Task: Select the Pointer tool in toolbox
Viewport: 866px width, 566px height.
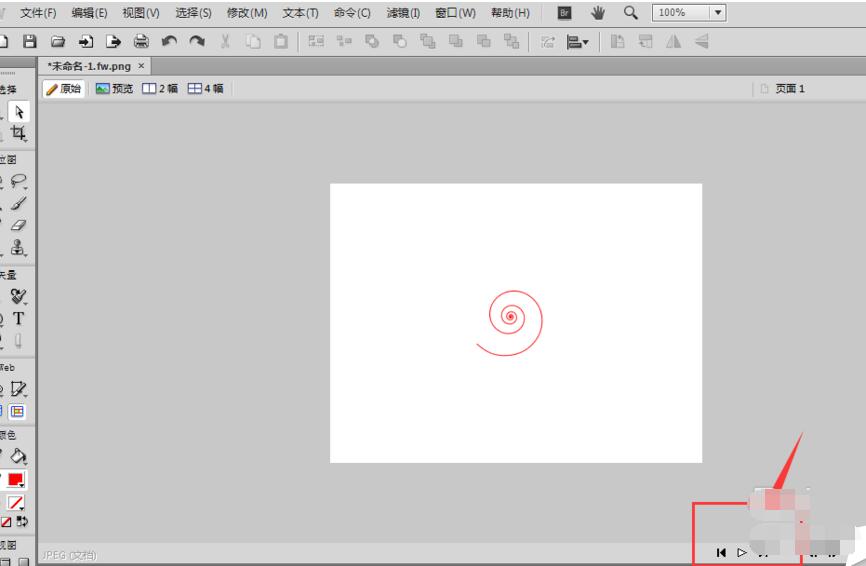Action: 19,112
